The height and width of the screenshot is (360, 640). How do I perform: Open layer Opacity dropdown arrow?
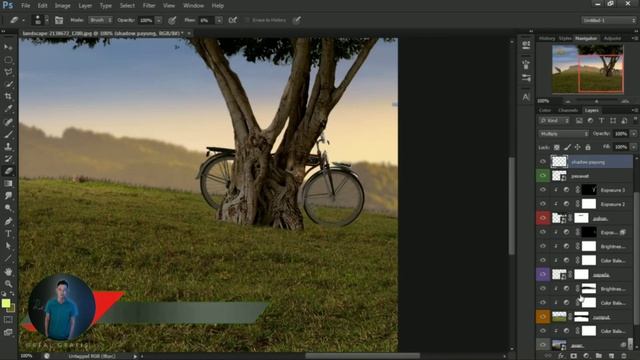tap(633, 133)
